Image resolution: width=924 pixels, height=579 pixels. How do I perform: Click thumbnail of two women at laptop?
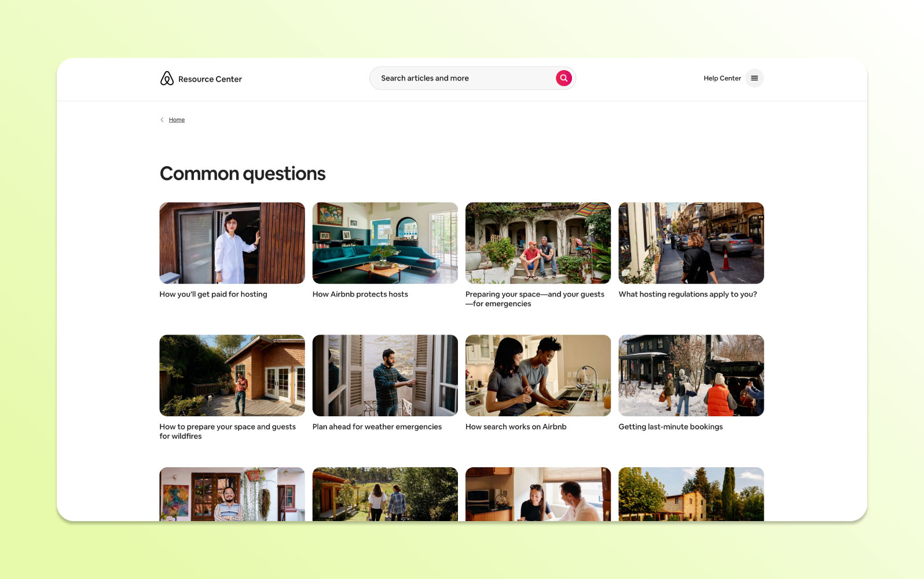pos(538,375)
